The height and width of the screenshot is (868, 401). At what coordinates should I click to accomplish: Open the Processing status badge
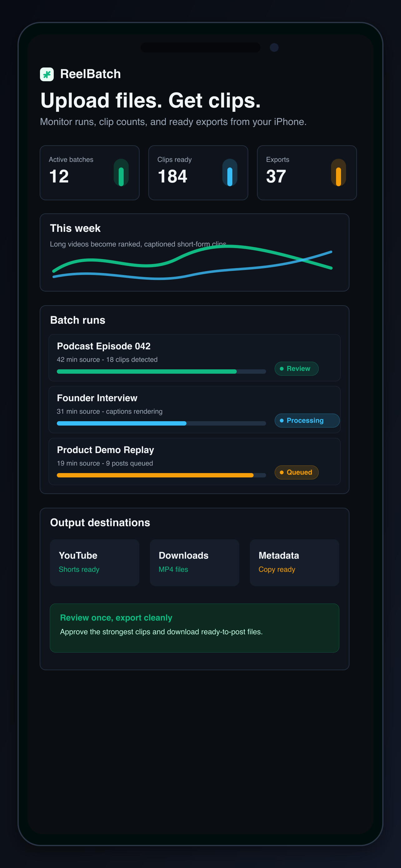pos(307,421)
